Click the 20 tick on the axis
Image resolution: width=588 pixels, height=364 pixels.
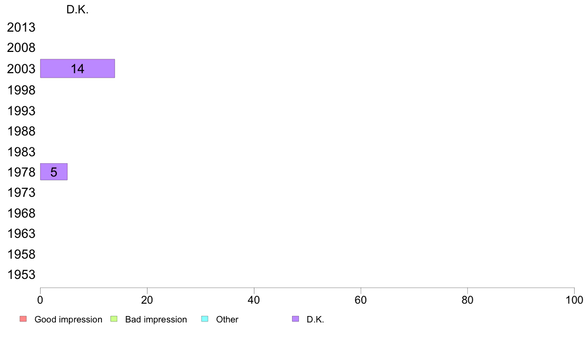(x=147, y=300)
